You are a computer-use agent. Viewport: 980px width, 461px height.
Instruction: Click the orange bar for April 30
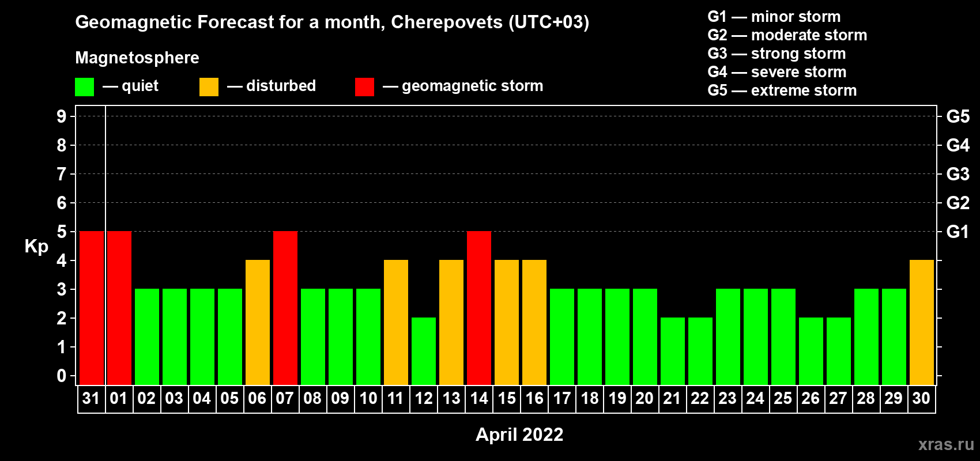click(922, 322)
